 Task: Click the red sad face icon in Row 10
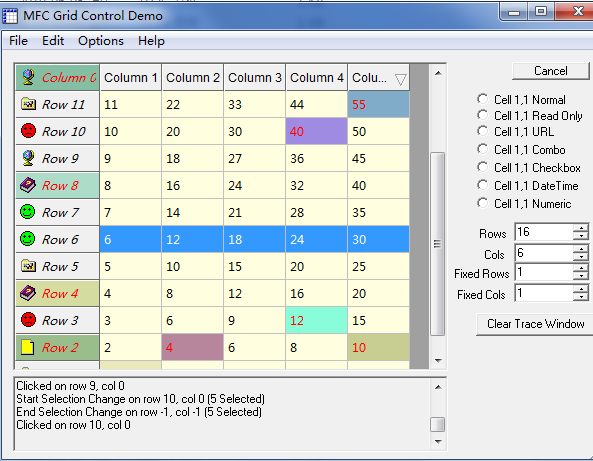pos(28,131)
